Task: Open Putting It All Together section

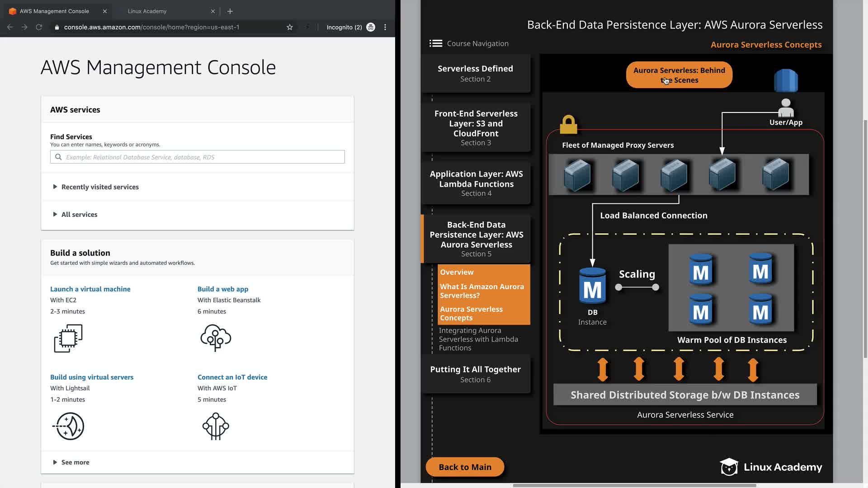Action: click(475, 374)
